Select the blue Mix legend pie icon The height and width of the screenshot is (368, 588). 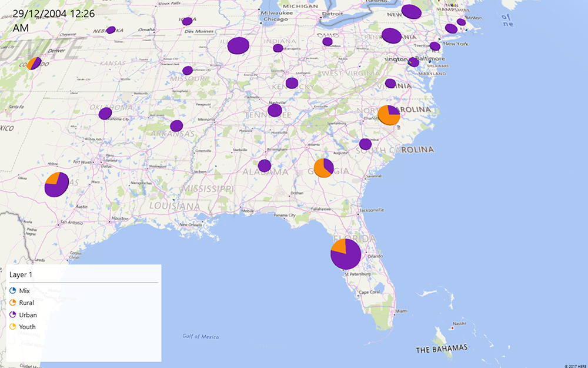(x=14, y=290)
